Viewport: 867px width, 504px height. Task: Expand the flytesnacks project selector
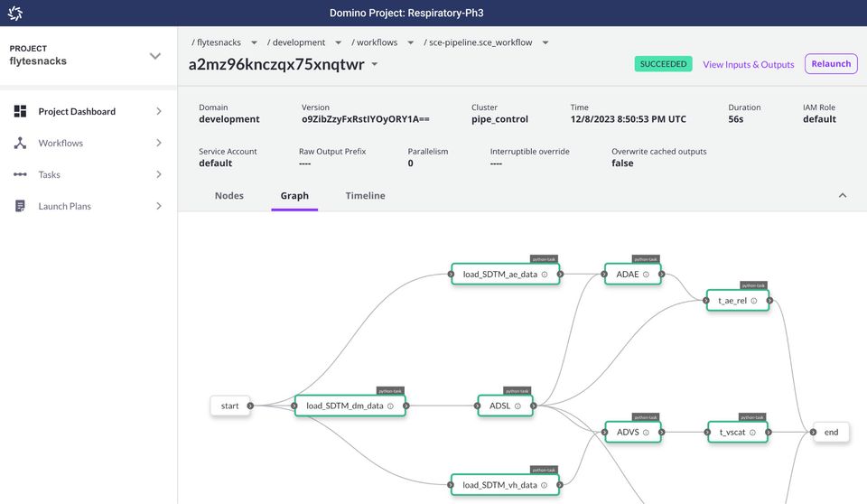155,56
